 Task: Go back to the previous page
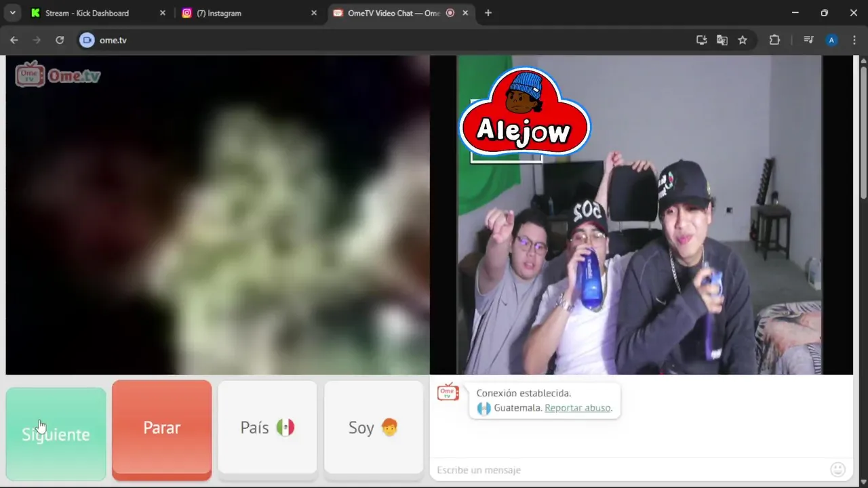14,40
